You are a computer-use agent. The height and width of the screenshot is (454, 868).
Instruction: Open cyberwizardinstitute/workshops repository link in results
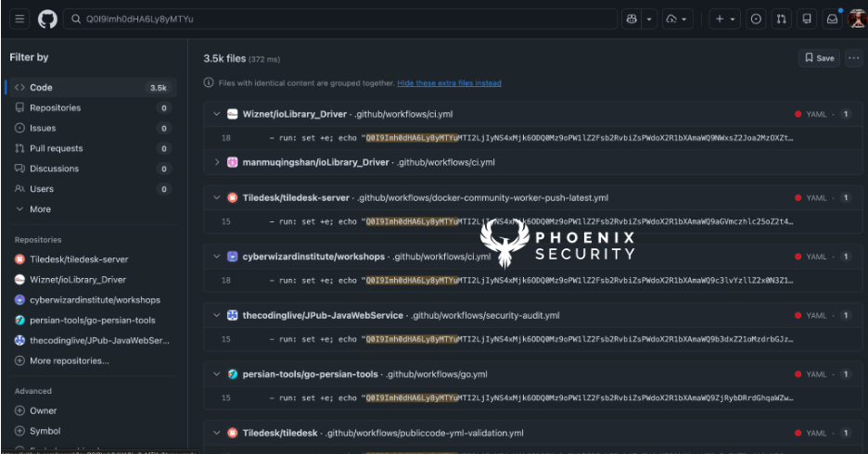(x=313, y=257)
